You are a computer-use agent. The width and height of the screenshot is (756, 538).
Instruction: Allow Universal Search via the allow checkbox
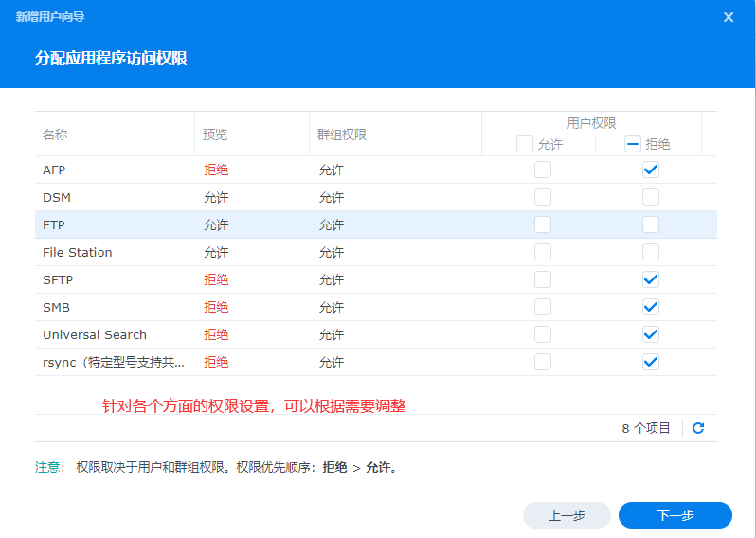coord(543,335)
